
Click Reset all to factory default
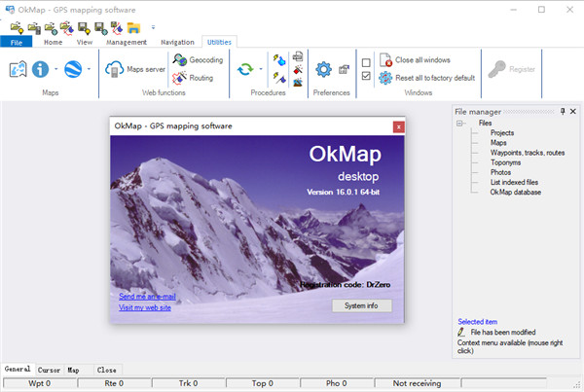tap(385, 78)
